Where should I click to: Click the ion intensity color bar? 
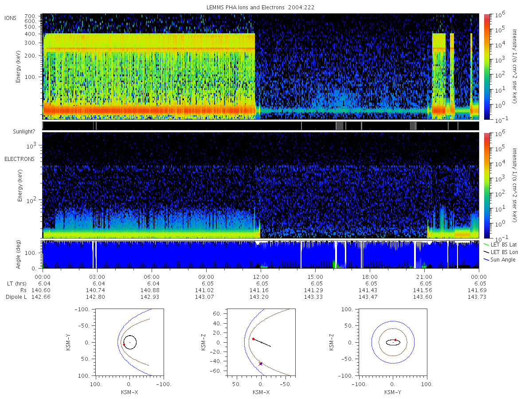[487, 66]
